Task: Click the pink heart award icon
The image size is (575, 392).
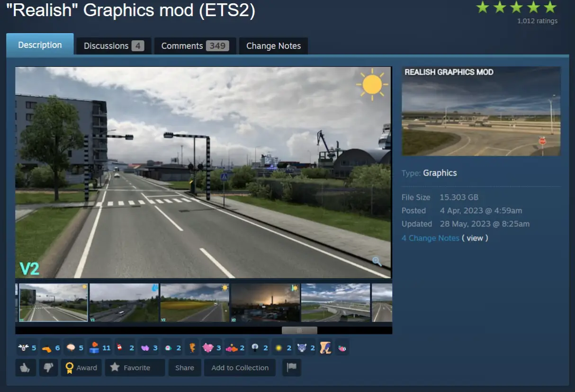Action: click(x=208, y=348)
